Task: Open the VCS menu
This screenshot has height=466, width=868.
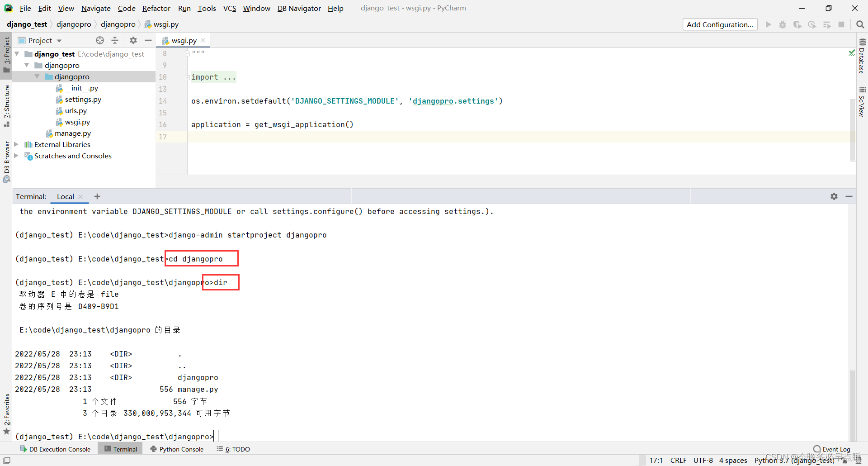Action: (230, 8)
